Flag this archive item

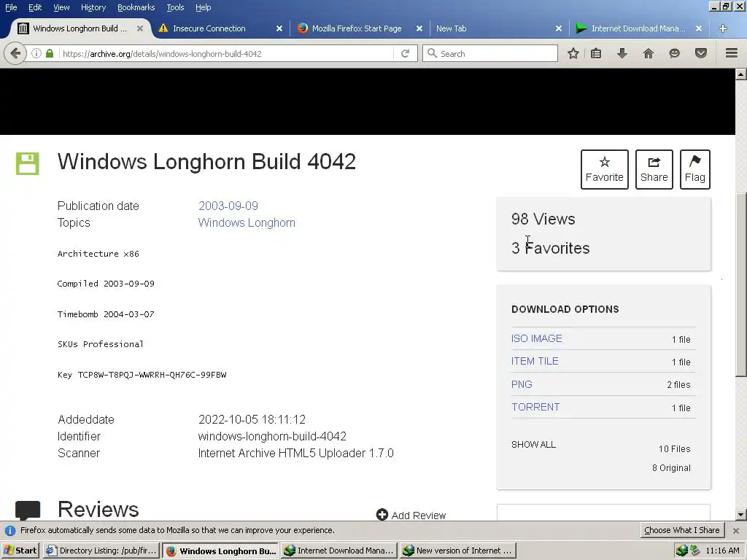pos(695,169)
